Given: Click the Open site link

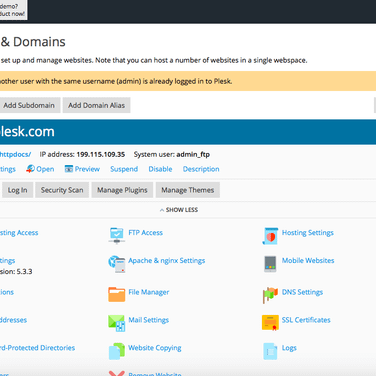Looking at the screenshot, I should click(x=45, y=169).
